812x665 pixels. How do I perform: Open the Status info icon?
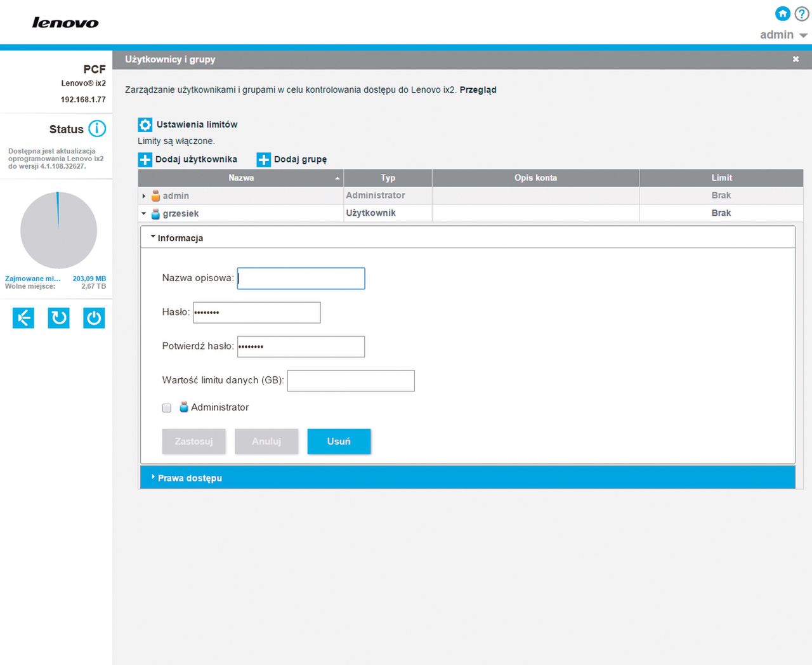pos(97,129)
